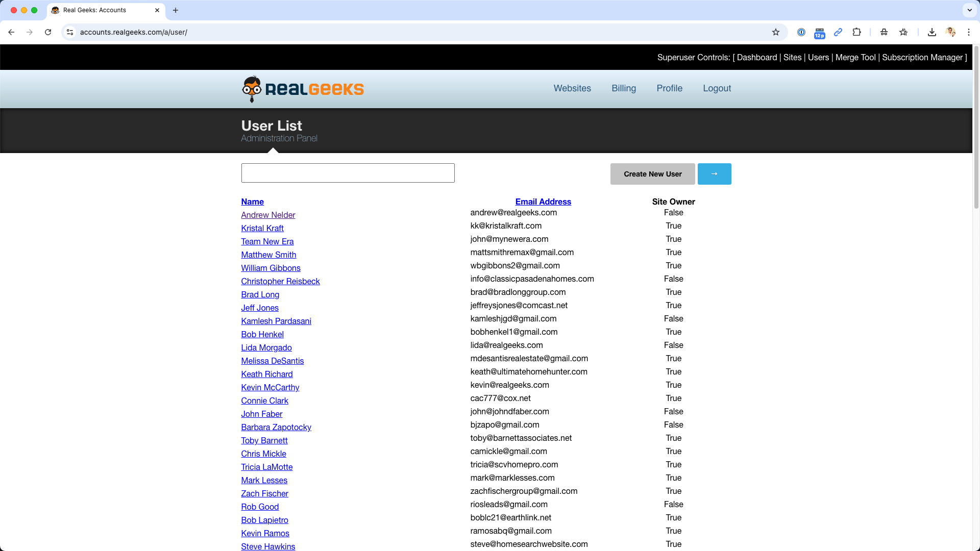
Task: Open Superuser Sites link
Action: (x=792, y=58)
